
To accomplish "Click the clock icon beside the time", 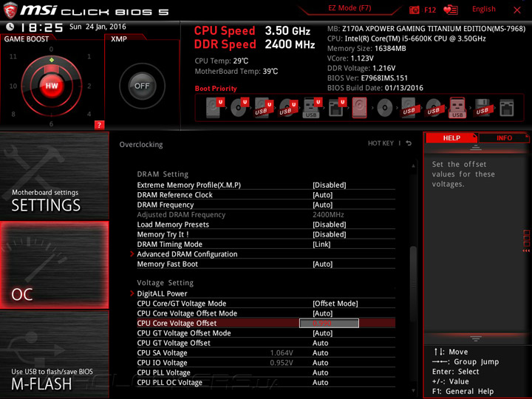I will [x=10, y=27].
